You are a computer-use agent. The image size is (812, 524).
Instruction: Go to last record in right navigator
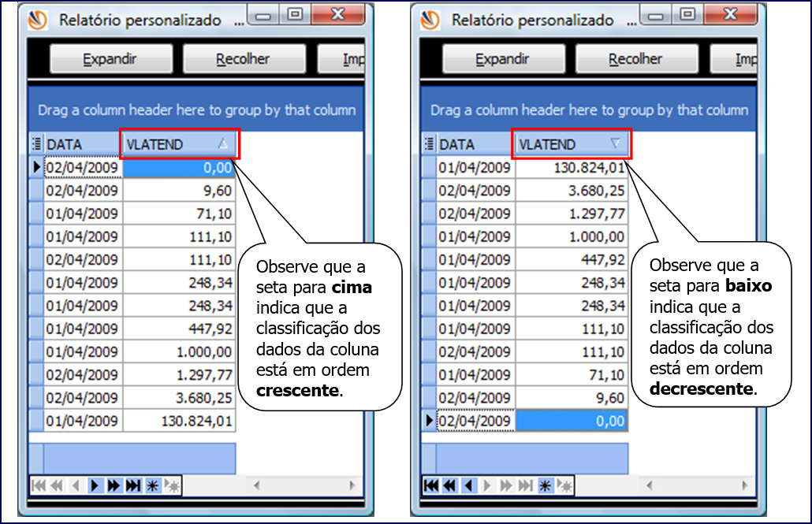(x=526, y=485)
